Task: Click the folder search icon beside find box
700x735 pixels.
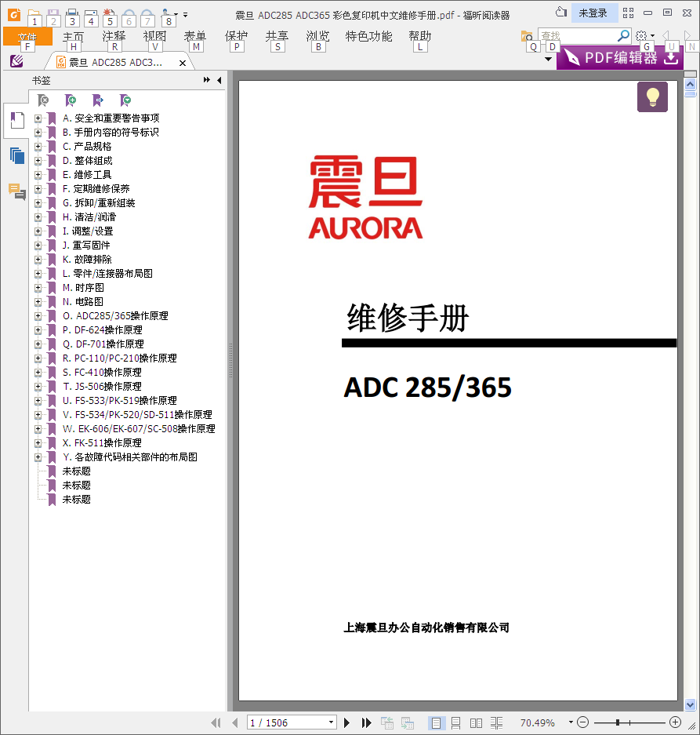Action: pos(527,35)
